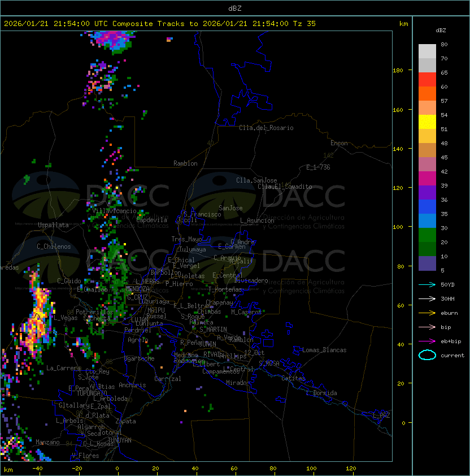Click the C_Guido map label
The height and width of the screenshot is (476, 470).
coord(69,281)
